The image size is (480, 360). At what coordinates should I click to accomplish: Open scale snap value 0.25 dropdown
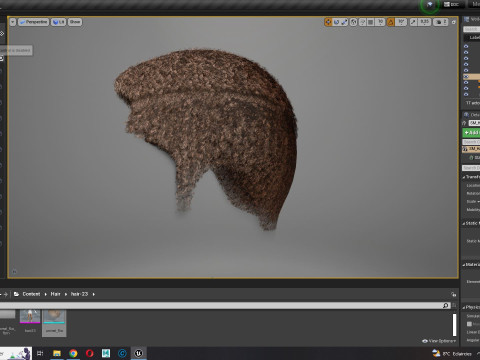pyautogui.click(x=424, y=22)
